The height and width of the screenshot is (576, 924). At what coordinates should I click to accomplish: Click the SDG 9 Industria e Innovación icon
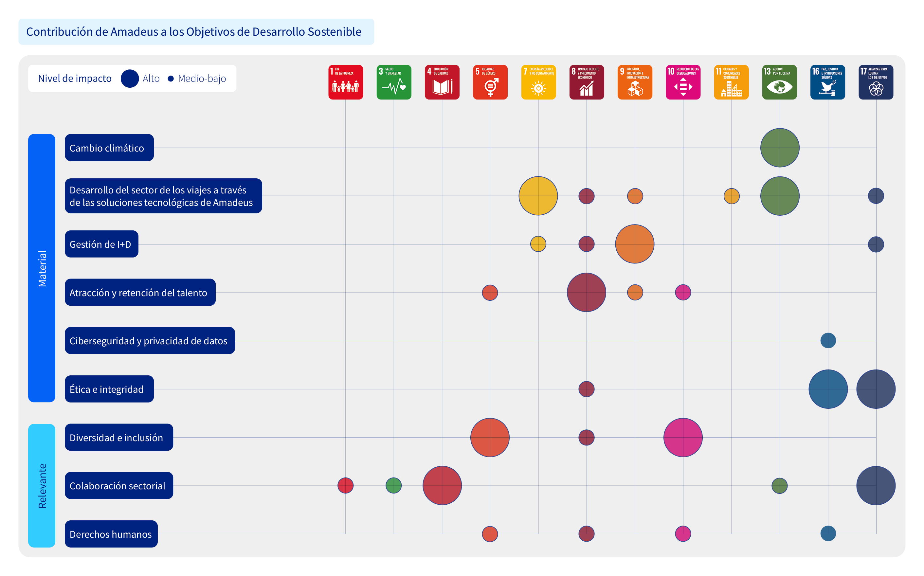(635, 82)
